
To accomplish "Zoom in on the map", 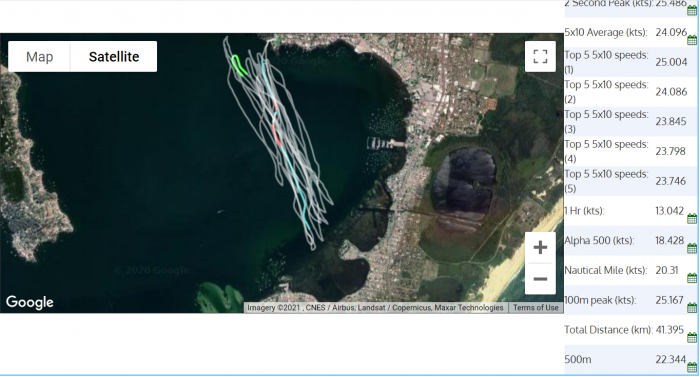I will click(540, 247).
